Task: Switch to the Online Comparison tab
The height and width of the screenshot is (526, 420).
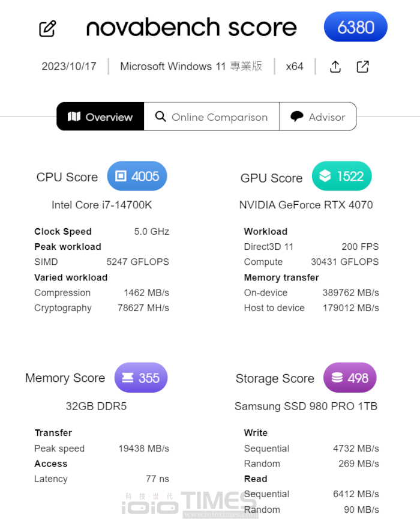Action: coord(211,116)
